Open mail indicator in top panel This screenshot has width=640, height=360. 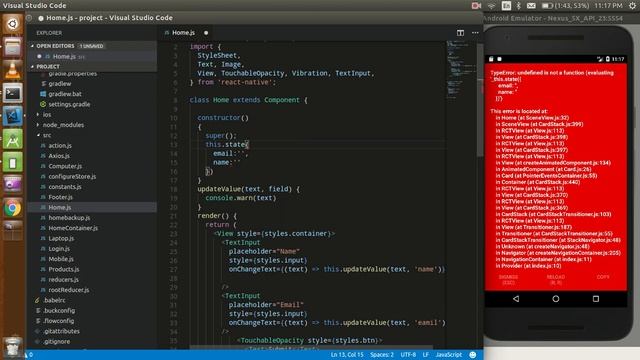(x=531, y=6)
